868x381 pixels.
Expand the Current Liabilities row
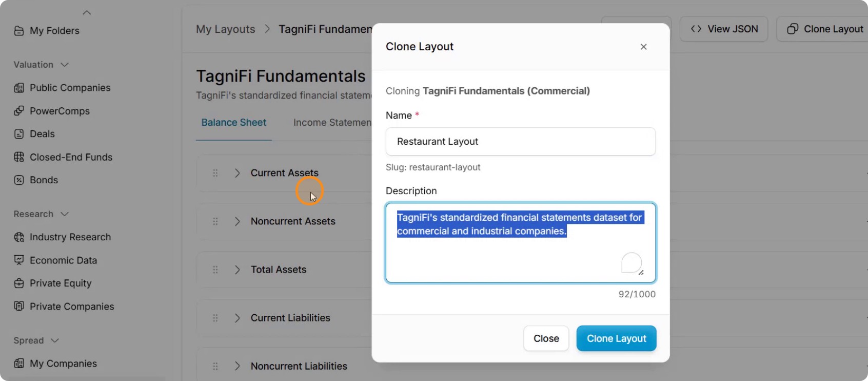point(237,318)
